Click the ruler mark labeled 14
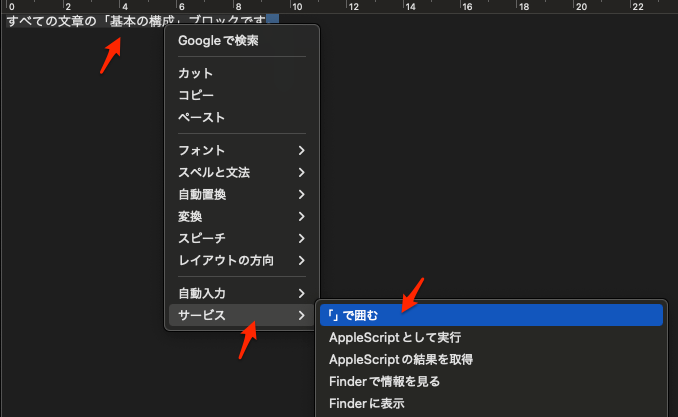The height and width of the screenshot is (417, 678). [410, 6]
